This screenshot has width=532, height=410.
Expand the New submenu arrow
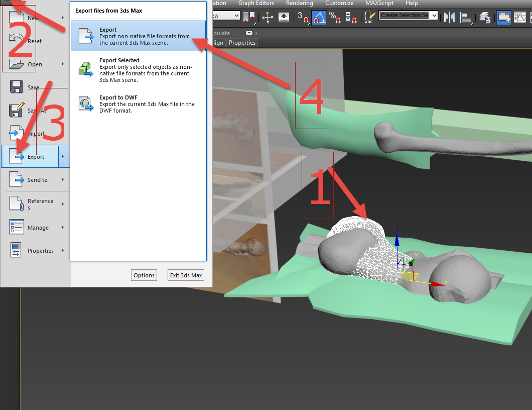(x=63, y=18)
